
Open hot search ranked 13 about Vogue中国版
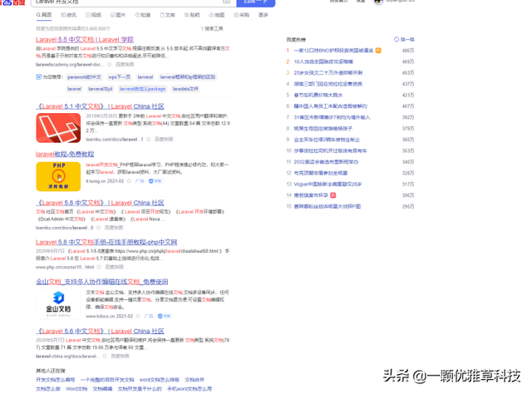[x=328, y=185]
